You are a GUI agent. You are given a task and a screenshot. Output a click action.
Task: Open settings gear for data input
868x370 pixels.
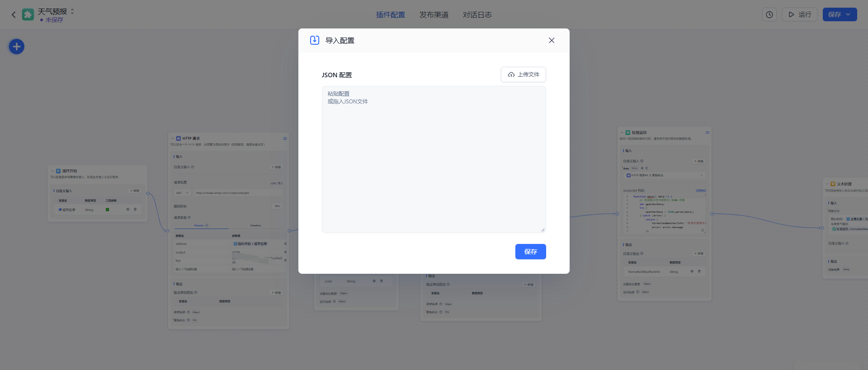point(642,168)
